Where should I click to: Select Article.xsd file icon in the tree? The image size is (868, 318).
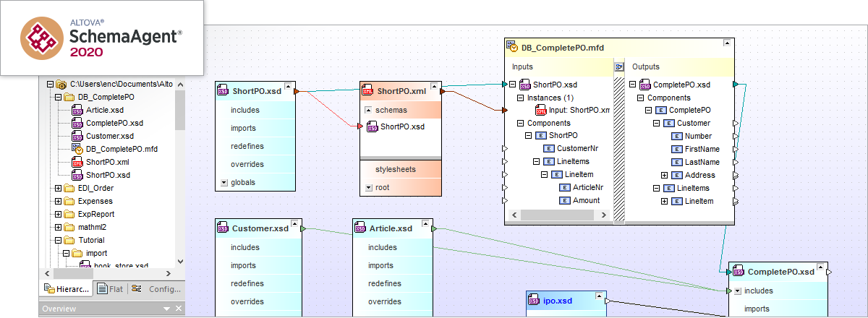77,110
